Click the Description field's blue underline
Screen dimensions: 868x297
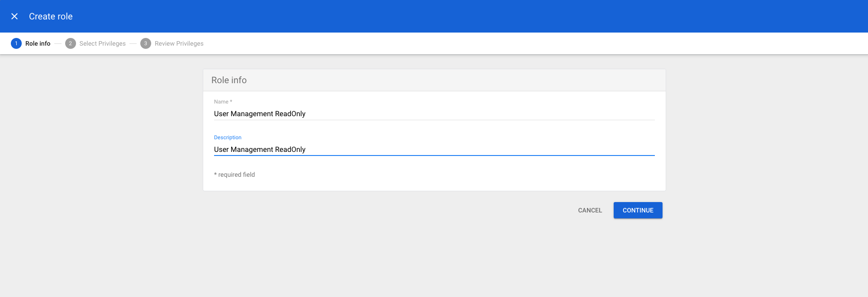click(434, 156)
